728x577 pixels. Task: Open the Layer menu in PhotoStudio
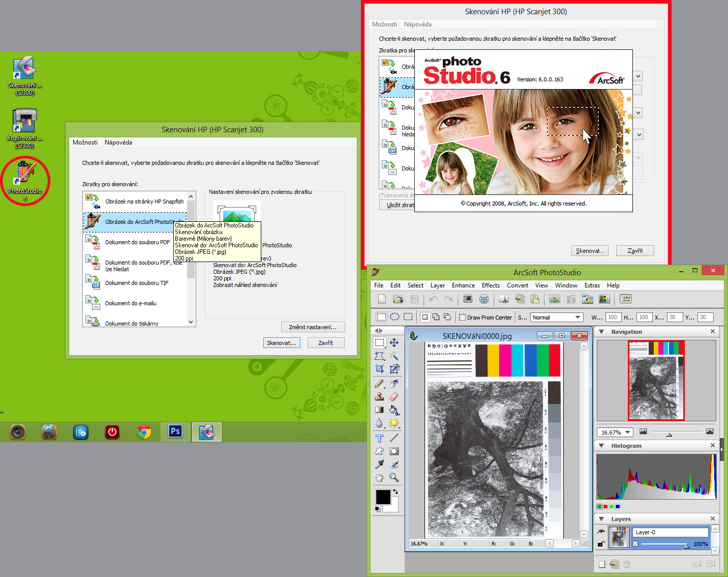(x=438, y=285)
